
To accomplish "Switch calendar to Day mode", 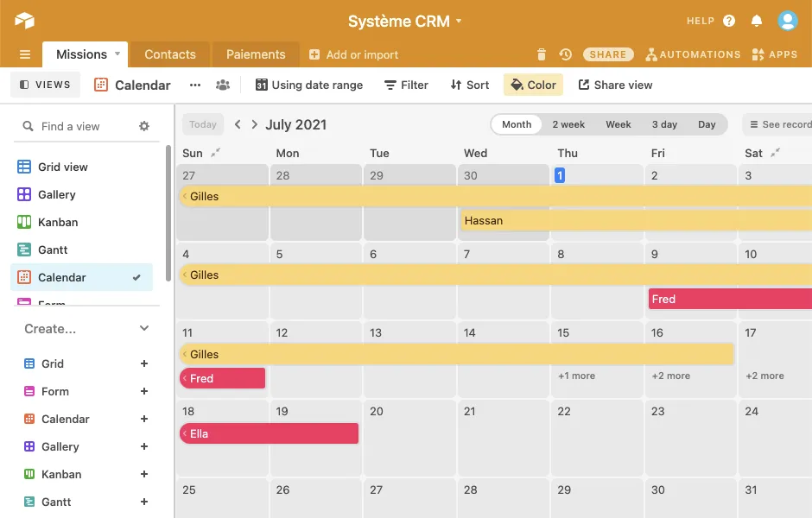I will click(x=707, y=124).
